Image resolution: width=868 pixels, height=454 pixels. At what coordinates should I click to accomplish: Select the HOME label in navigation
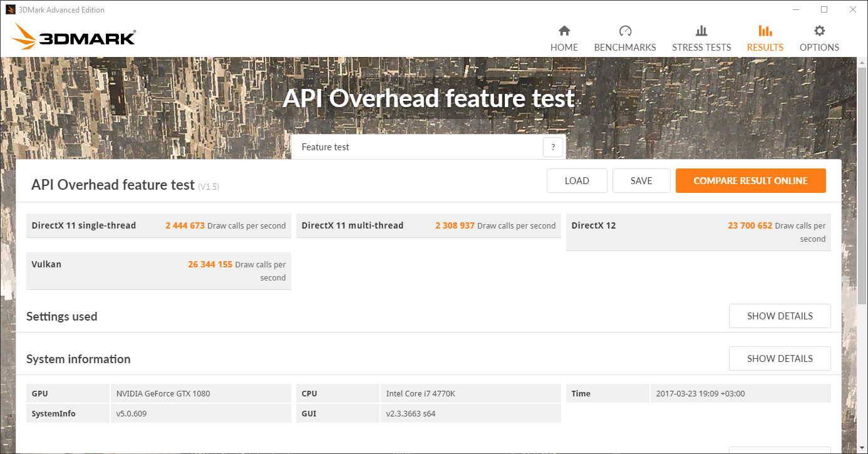[x=564, y=48]
